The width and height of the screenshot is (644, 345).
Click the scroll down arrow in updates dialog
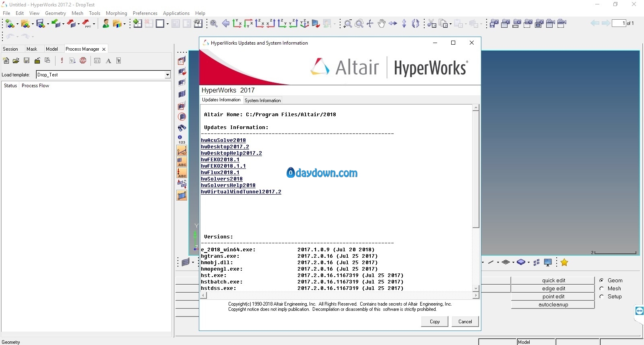click(x=476, y=288)
